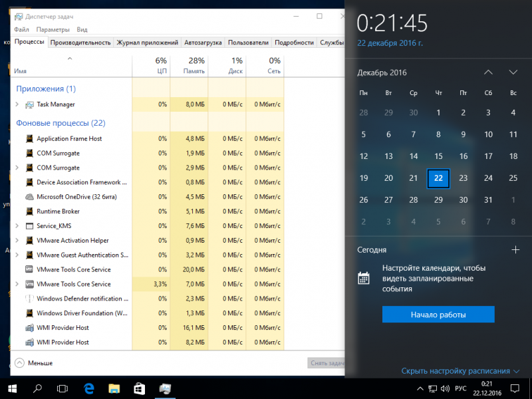Click the Application Frame Host icon
This screenshot has width=532, height=399.
tap(29, 139)
